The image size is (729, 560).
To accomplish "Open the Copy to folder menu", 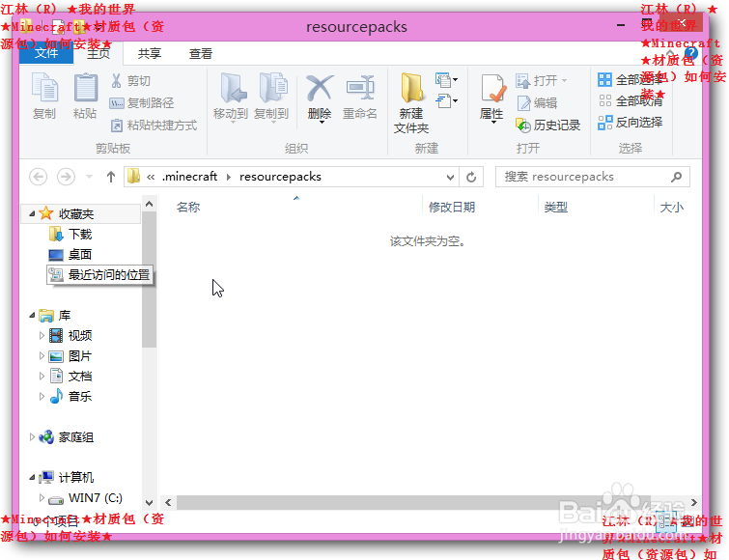I will pos(271,97).
